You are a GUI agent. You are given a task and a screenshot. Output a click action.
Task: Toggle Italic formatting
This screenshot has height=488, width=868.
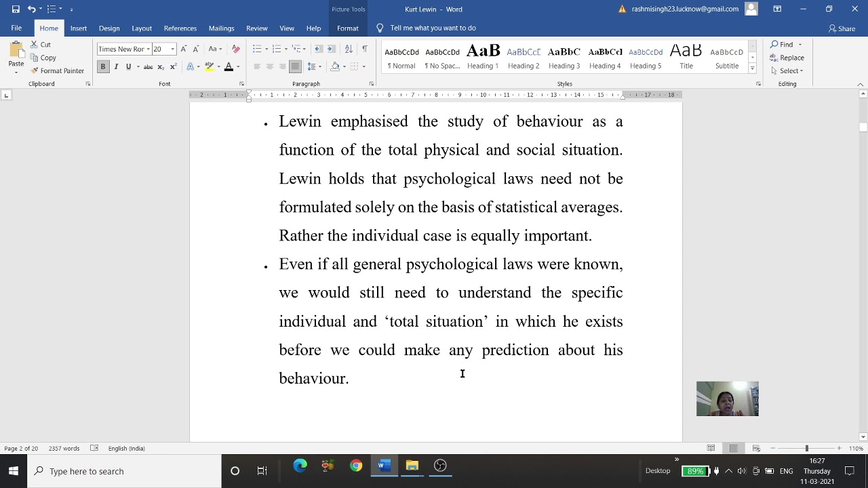pos(116,66)
